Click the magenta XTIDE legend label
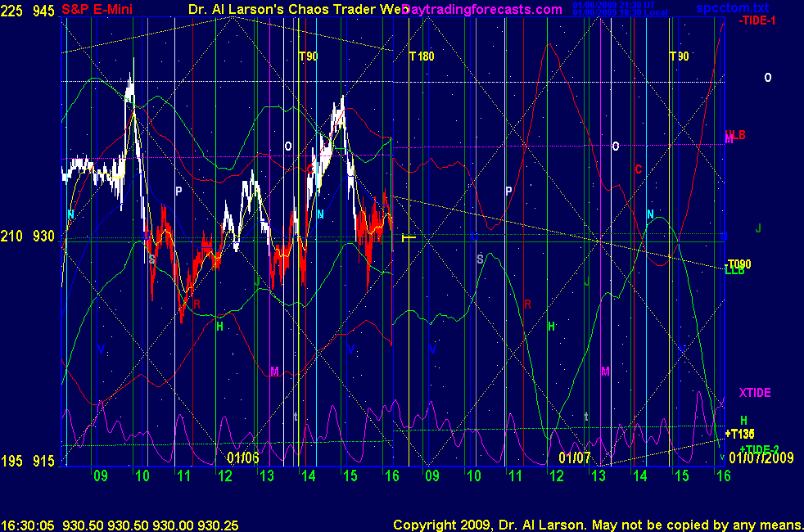The image size is (804, 532). pyautogui.click(x=755, y=393)
